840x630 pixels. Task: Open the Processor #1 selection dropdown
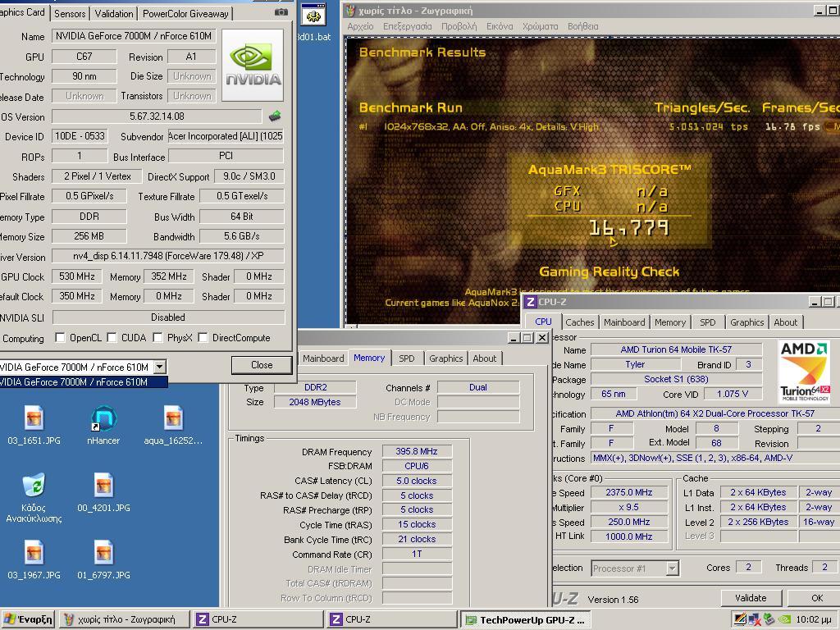pyautogui.click(x=672, y=568)
